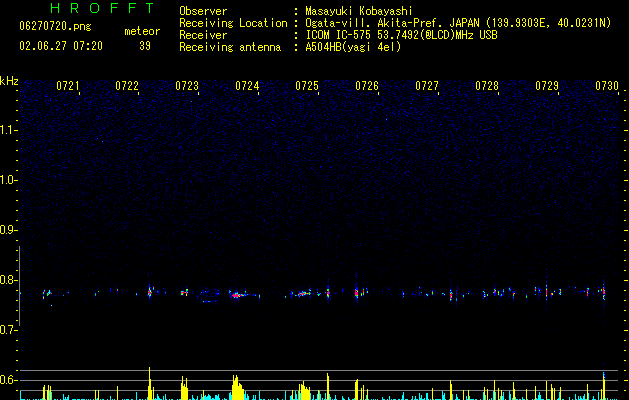This screenshot has height=400, width=629.
Task: Click the antenna A504HB(yagi 4el) text
Action: (x=353, y=47)
